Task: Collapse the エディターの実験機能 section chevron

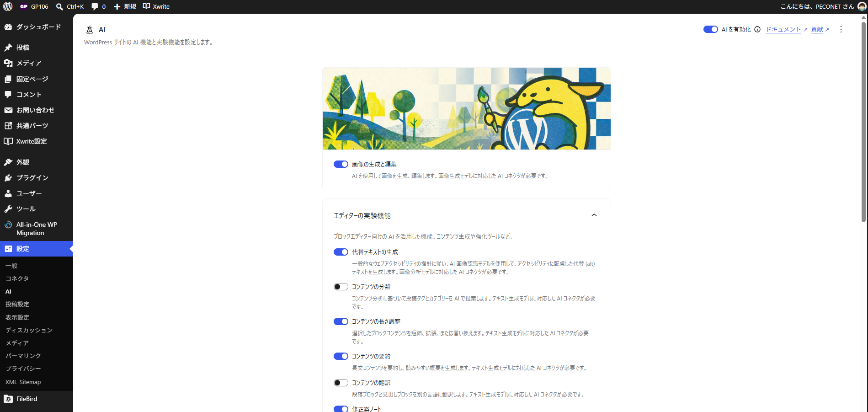Action: tap(594, 215)
